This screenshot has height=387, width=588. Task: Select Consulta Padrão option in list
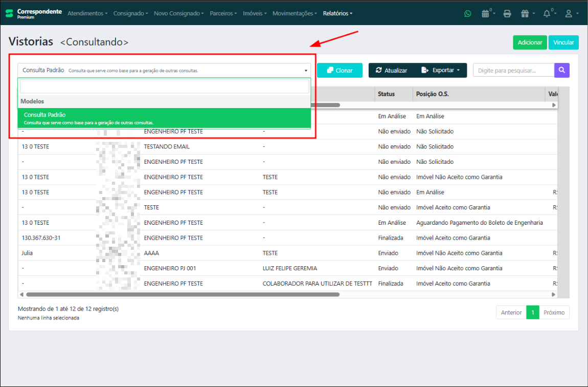tap(164, 118)
